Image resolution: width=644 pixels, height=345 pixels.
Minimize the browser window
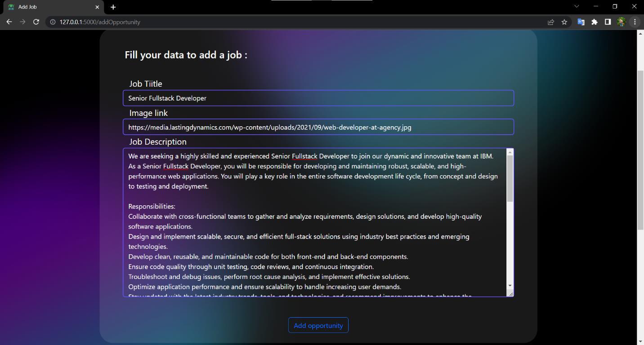coord(596,6)
